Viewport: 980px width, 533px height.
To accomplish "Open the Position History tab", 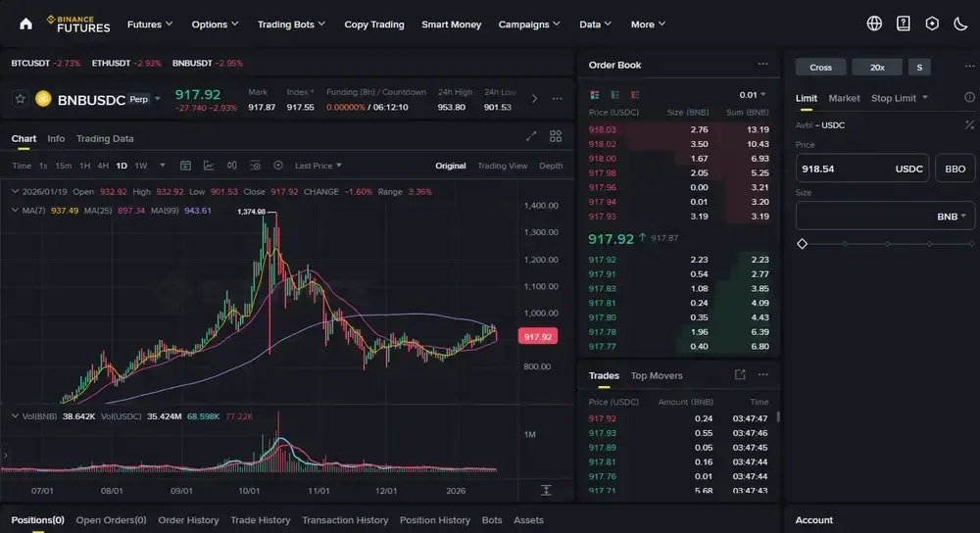I will pyautogui.click(x=435, y=520).
